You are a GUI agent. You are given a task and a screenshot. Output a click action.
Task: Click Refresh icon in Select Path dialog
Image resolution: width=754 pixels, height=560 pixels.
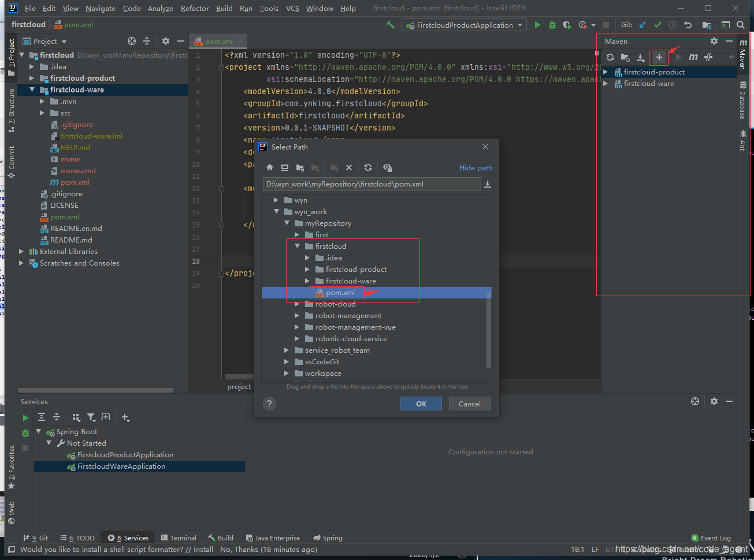tap(368, 167)
